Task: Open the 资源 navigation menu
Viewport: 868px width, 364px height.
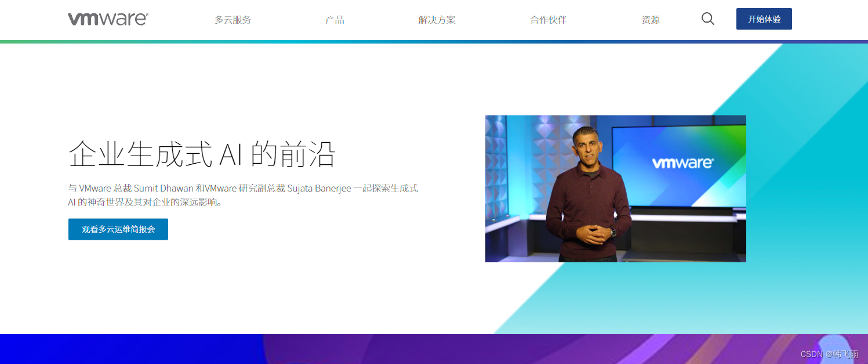Action: pyautogui.click(x=651, y=20)
